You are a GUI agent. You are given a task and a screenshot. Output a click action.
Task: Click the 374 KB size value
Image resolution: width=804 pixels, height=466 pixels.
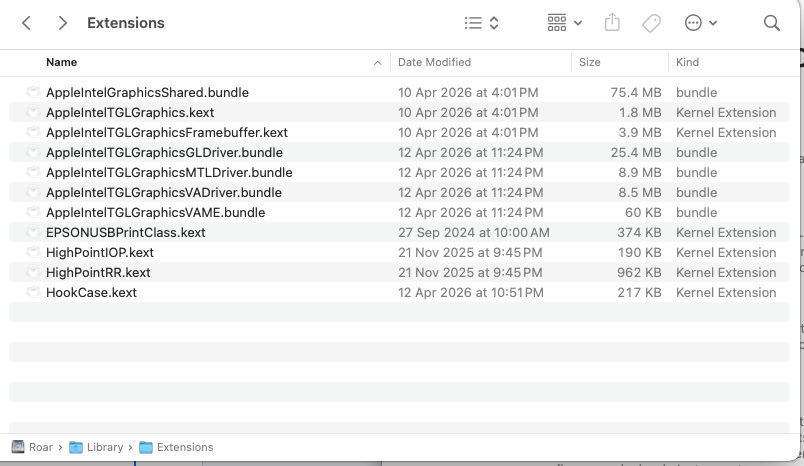pos(639,233)
